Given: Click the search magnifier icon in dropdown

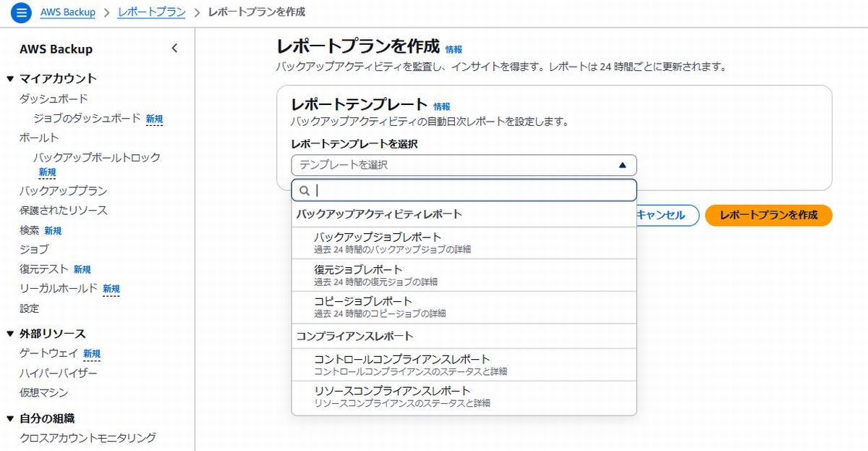Looking at the screenshot, I should (x=305, y=190).
